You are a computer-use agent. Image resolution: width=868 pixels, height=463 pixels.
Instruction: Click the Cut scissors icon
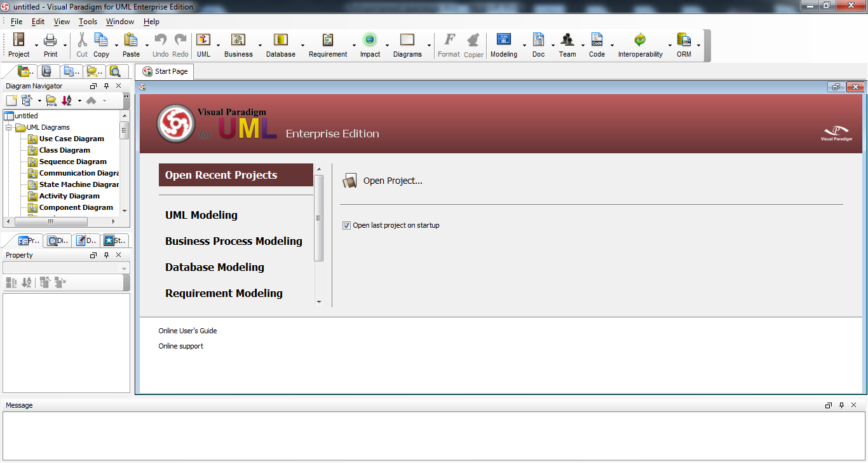pyautogui.click(x=82, y=40)
